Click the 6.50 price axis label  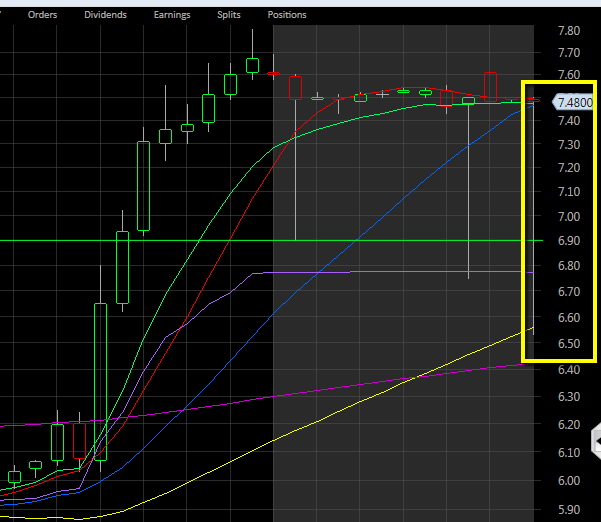point(567,345)
